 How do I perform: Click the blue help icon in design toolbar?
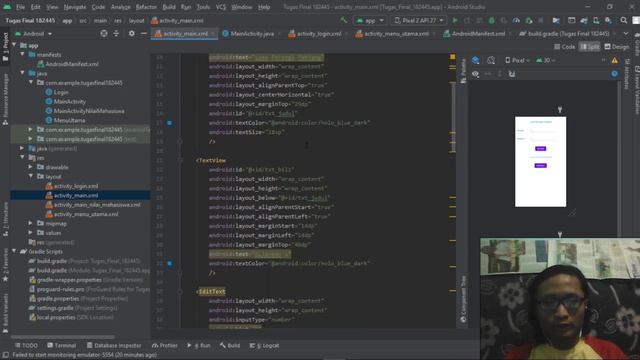[x=614, y=74]
